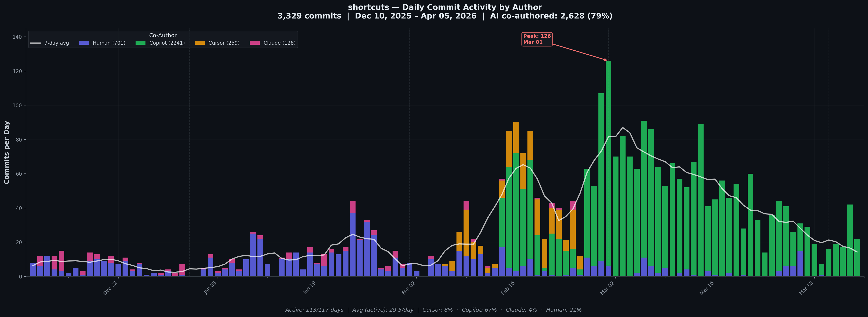The width and height of the screenshot is (868, 317).
Task: Click the 'Avg (active): 29.5/day' footer stat
Action: click(x=383, y=310)
